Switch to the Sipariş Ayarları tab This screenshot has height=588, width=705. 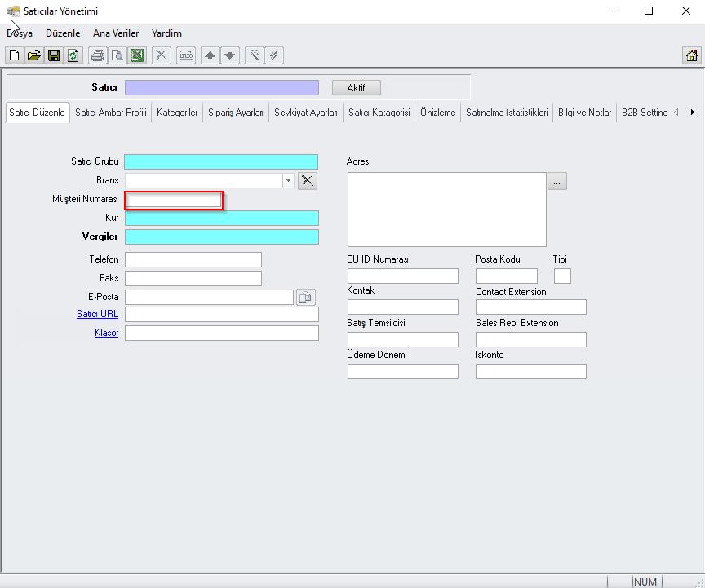click(236, 113)
